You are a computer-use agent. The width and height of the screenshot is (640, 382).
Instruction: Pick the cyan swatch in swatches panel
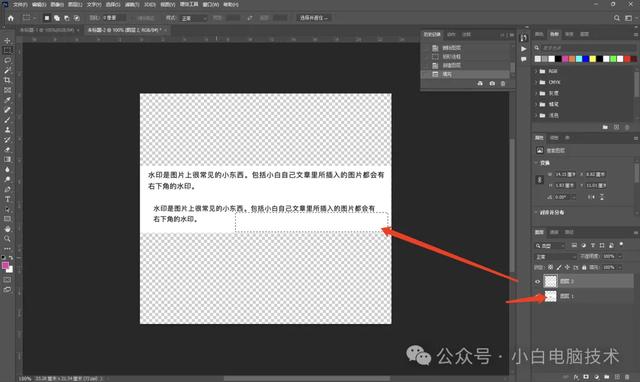tap(579, 59)
